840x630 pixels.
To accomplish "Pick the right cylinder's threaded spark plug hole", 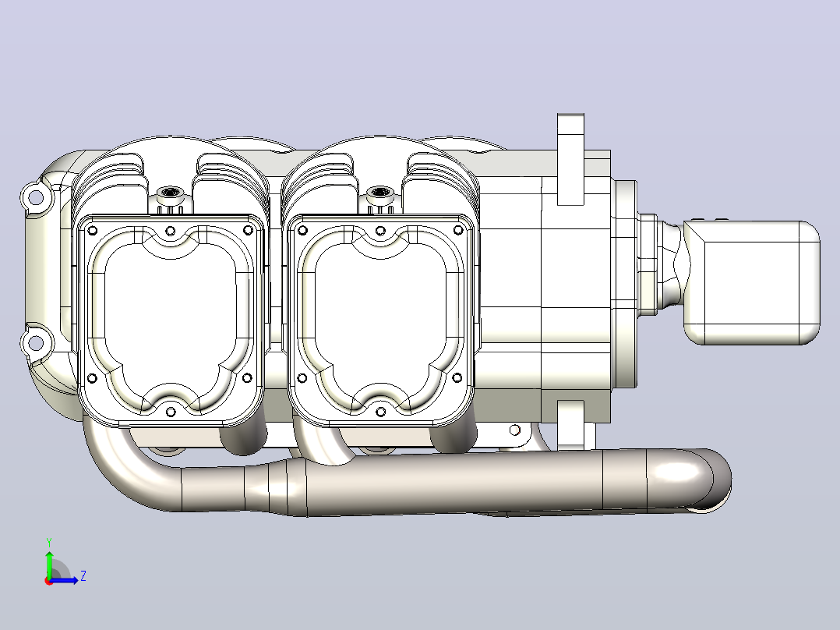I will pos(379,192).
